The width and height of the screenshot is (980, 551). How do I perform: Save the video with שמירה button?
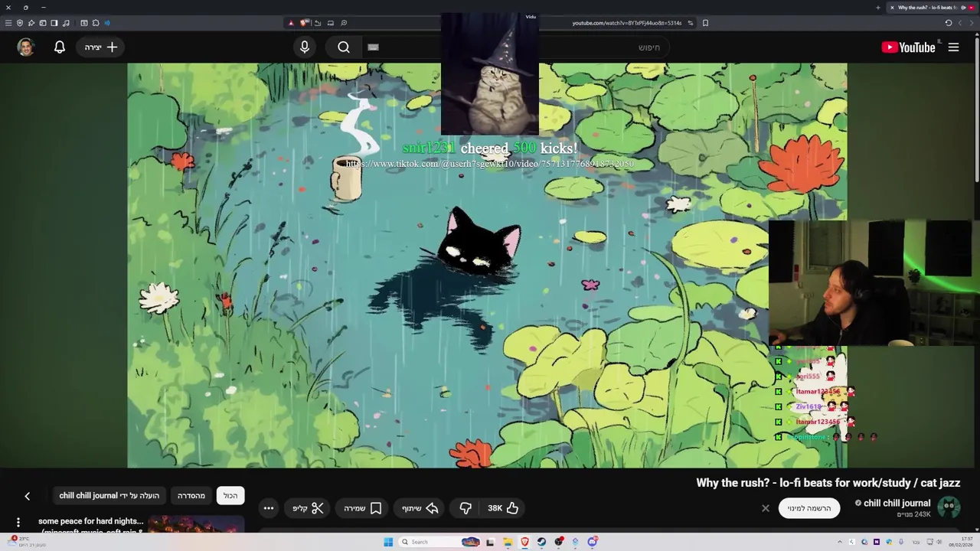coord(363,508)
